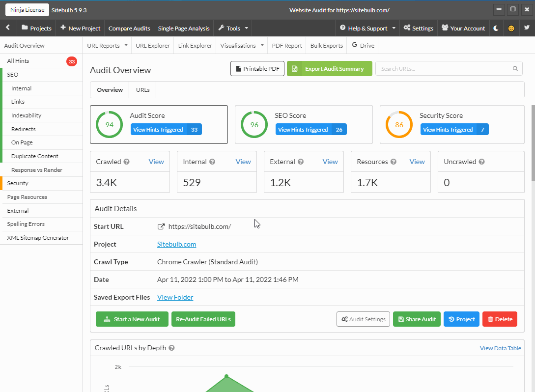Click Export Audit Summary
Screen dimensions: 535x392
point(330,69)
